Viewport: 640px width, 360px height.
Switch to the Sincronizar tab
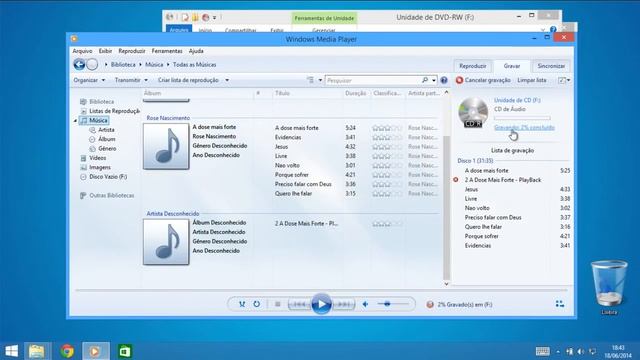click(551, 66)
